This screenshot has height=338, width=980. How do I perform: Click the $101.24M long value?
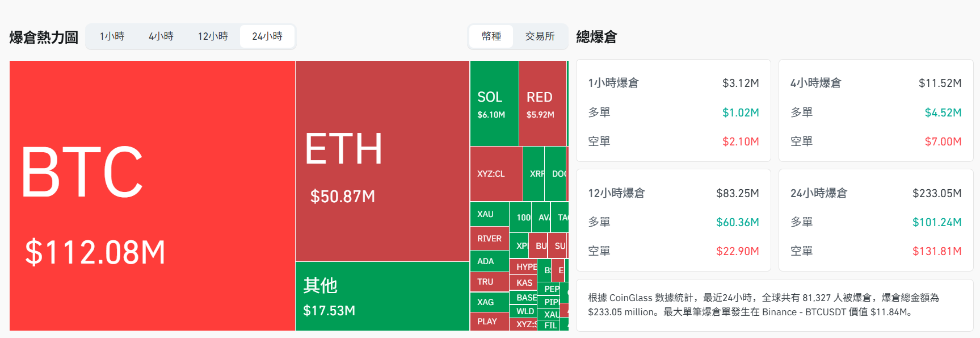click(x=937, y=222)
